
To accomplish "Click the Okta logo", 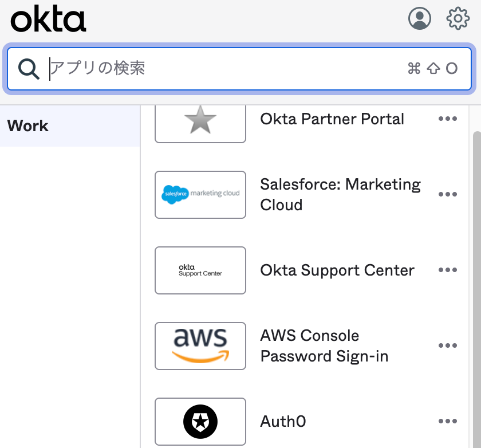I will [48, 21].
